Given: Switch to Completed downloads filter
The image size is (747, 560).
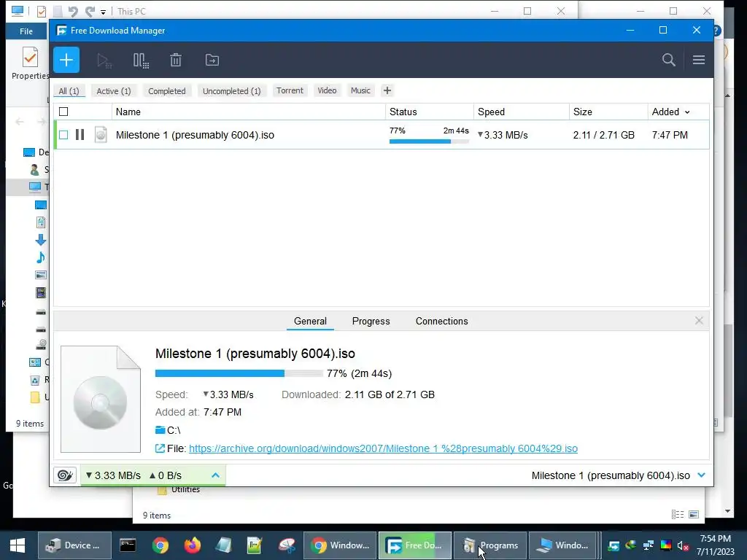Looking at the screenshot, I should (x=167, y=91).
